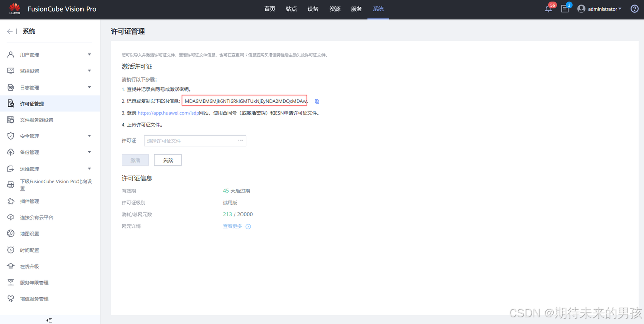Expand the 用户管理 submenu arrow
The width and height of the screenshot is (644, 324).
(89, 54)
